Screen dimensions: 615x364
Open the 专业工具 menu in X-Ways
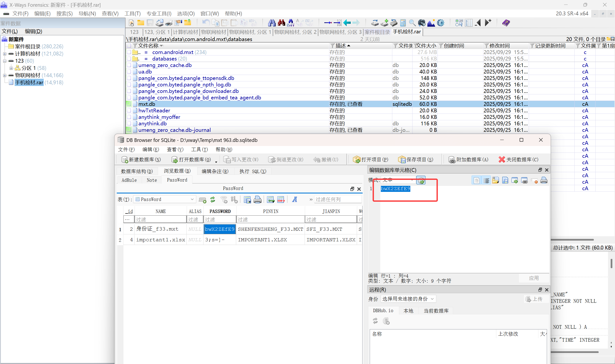click(159, 14)
